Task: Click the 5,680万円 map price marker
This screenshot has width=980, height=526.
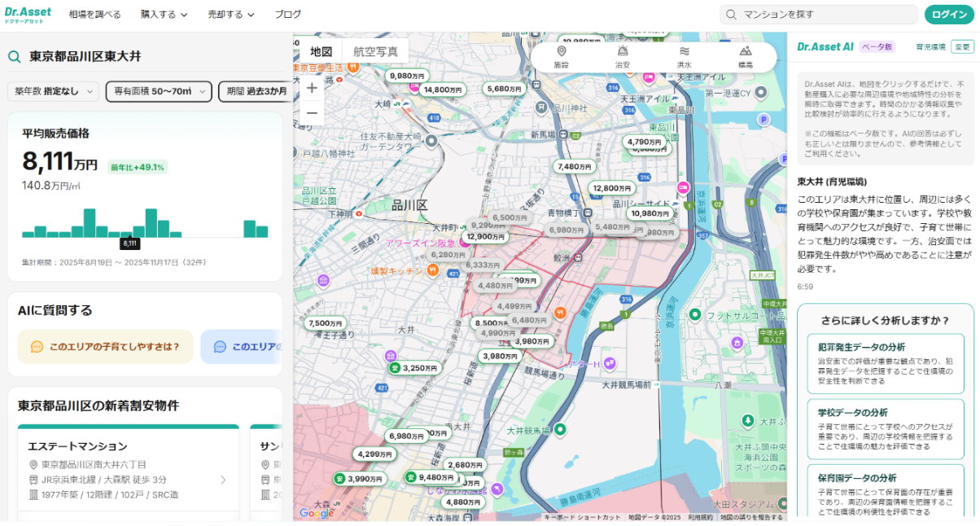Action: [x=503, y=88]
